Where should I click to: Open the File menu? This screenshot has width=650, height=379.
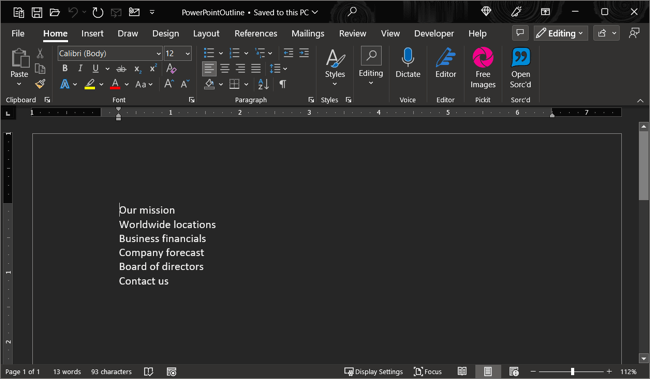point(18,34)
